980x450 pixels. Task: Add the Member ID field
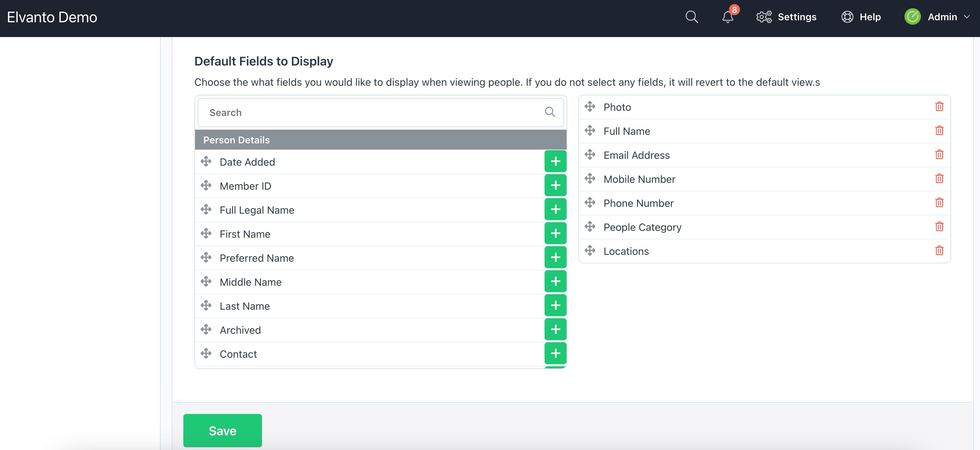(555, 186)
